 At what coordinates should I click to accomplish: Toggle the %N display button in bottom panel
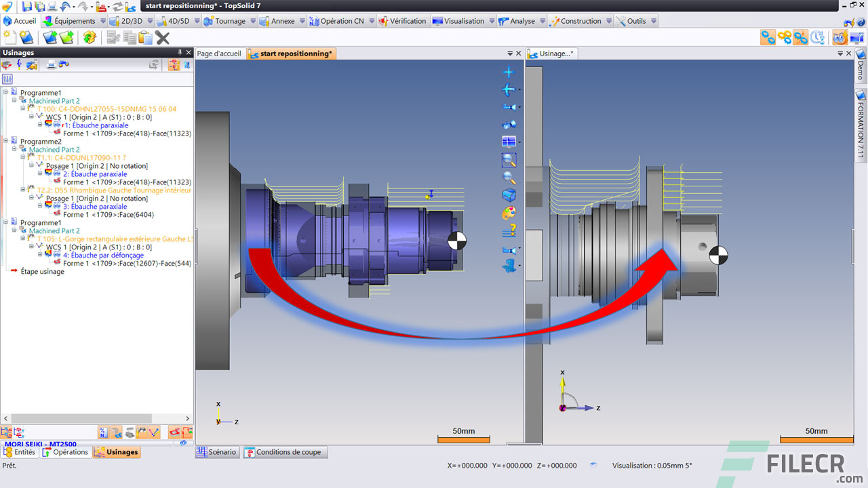click(104, 432)
